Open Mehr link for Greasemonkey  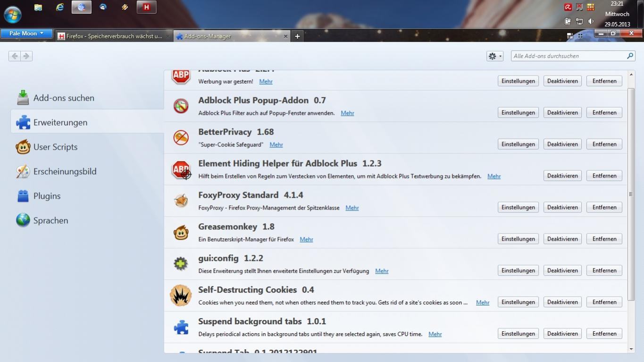pyautogui.click(x=306, y=239)
